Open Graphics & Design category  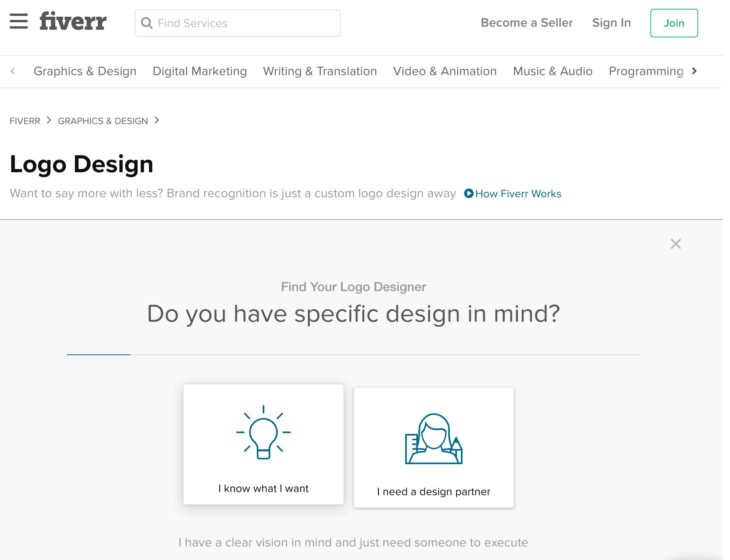tap(85, 71)
